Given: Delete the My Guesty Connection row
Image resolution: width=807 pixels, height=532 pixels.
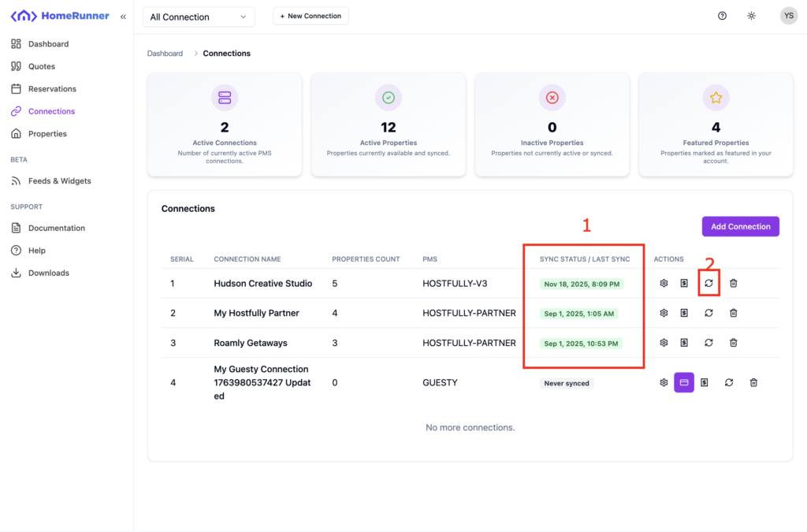Looking at the screenshot, I should coord(753,382).
